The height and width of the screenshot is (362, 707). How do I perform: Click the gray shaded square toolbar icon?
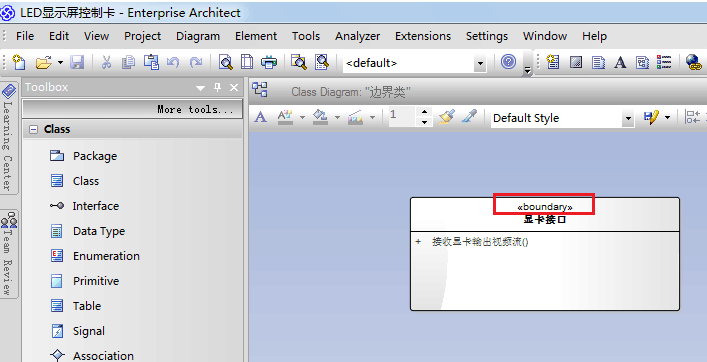pos(576,62)
